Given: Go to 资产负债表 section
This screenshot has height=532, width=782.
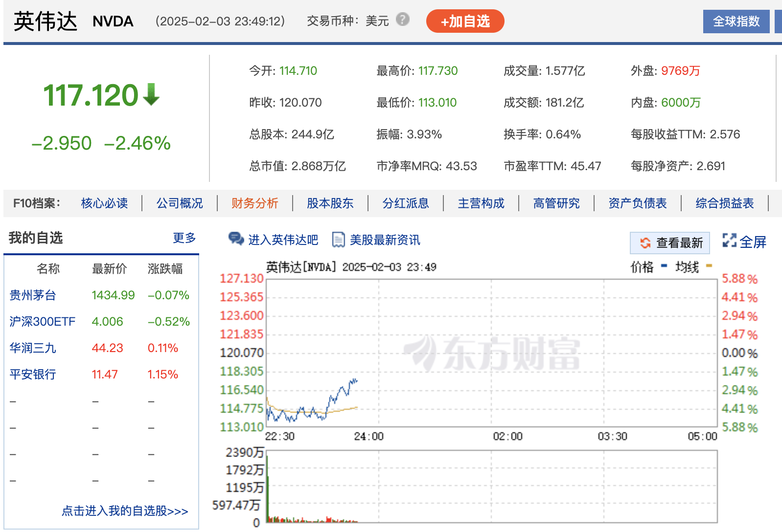Looking at the screenshot, I should 637,203.
